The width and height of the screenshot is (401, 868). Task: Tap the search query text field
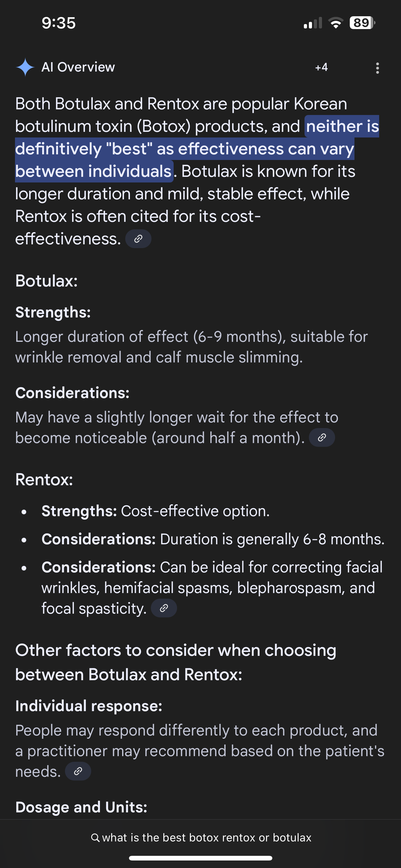(206, 838)
